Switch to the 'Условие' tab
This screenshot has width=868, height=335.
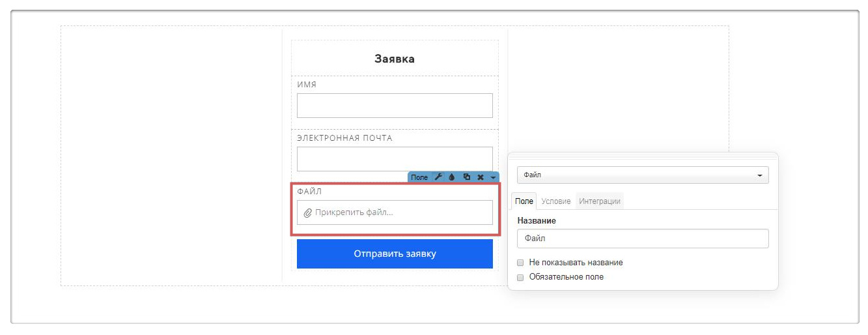[x=555, y=201]
